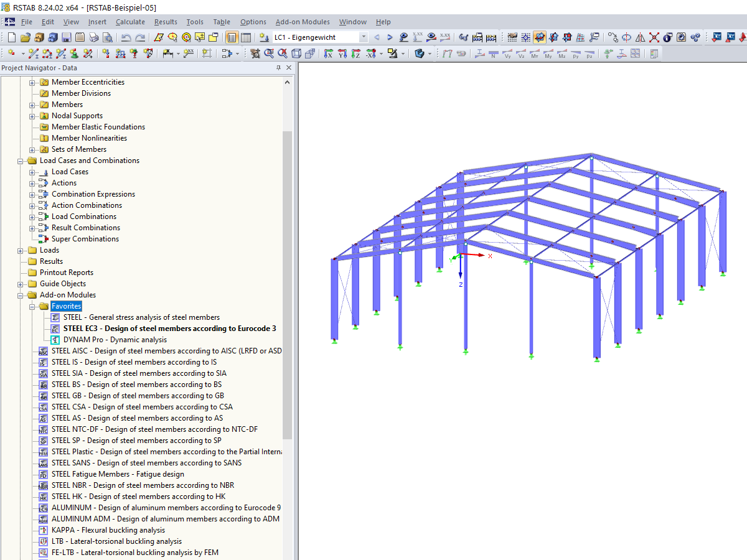This screenshot has width=747, height=560.
Task: Click the mirror tool icon
Action: tap(641, 37)
